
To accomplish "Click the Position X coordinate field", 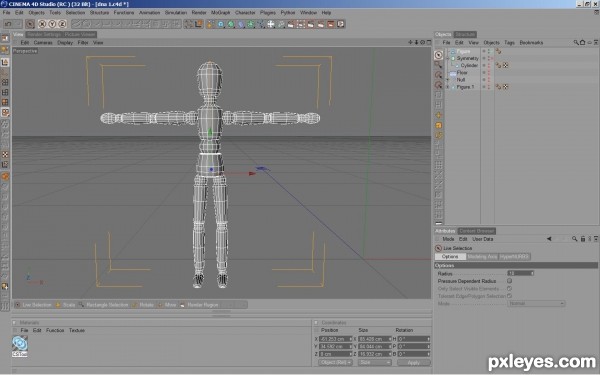I will pyautogui.click(x=335, y=339).
